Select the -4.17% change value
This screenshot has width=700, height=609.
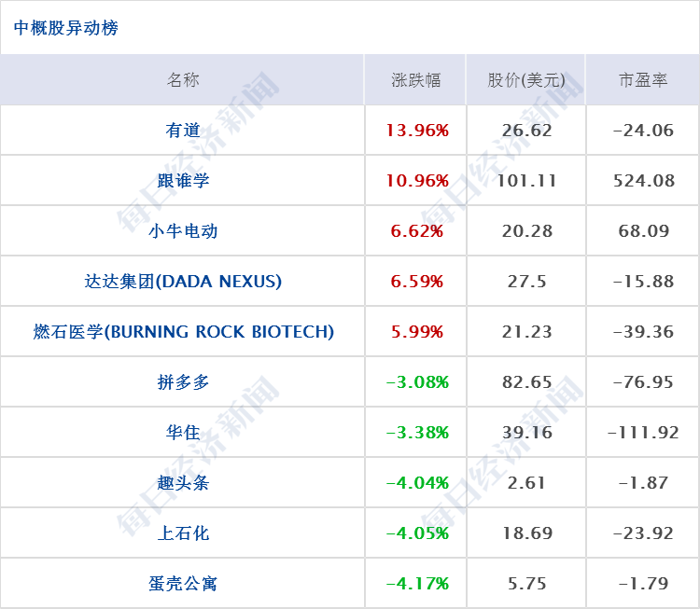click(417, 584)
